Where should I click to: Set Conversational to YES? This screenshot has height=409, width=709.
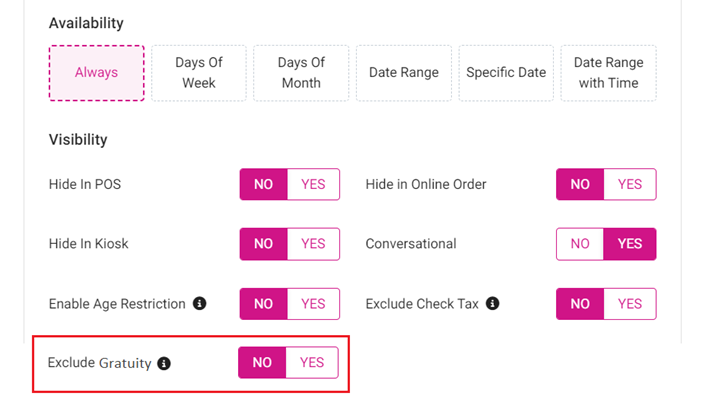(x=630, y=244)
